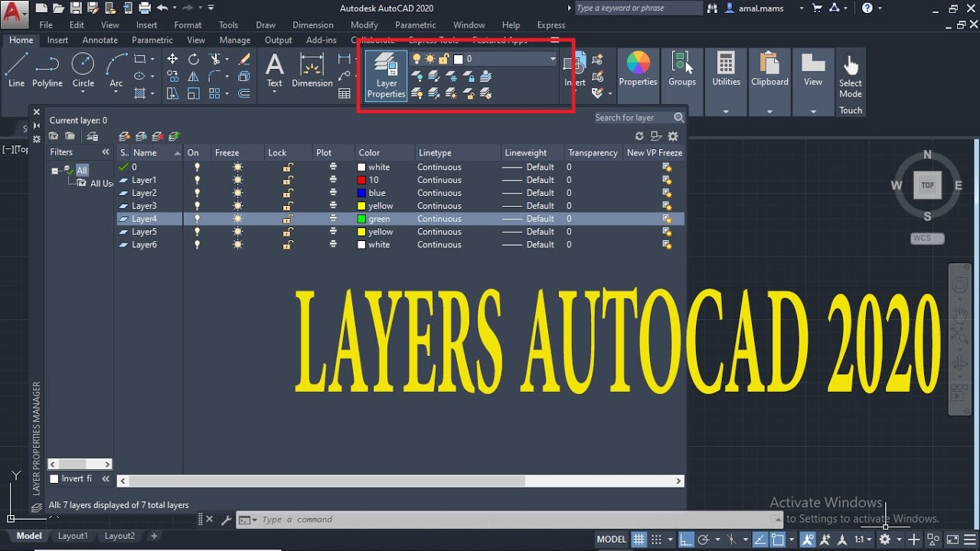Viewport: 980px width, 551px height.
Task: Open the Groups panel
Action: (681, 69)
